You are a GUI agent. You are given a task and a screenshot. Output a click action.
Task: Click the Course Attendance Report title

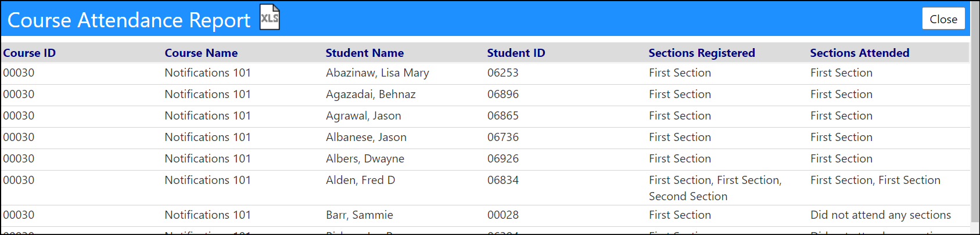(129, 20)
